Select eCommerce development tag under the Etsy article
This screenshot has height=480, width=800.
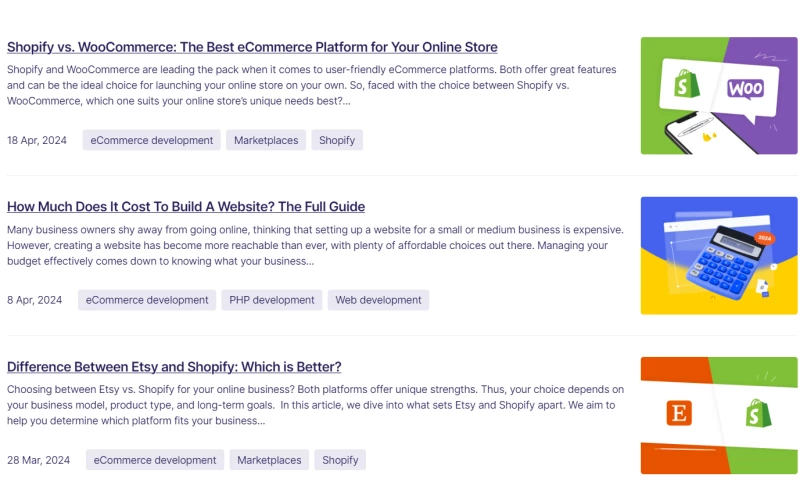(155, 460)
